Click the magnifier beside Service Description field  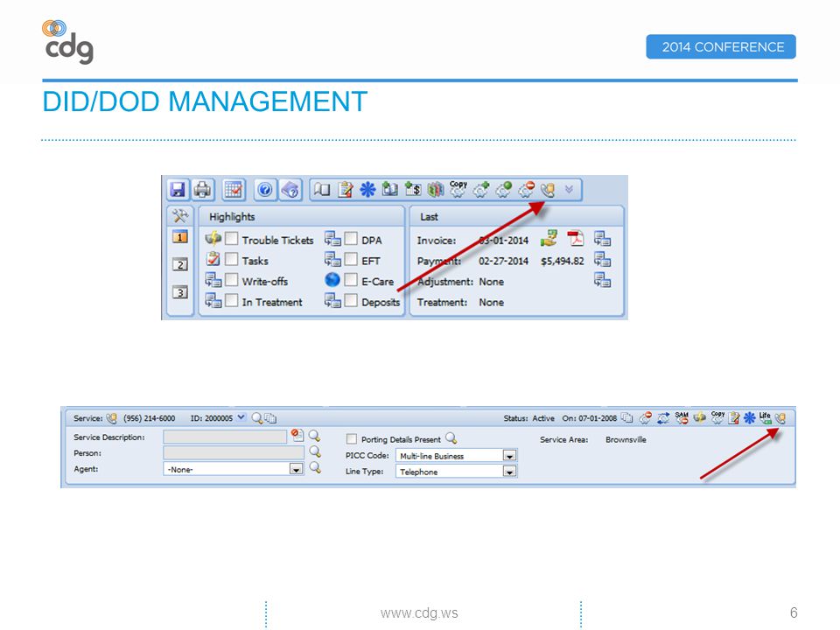[314, 436]
